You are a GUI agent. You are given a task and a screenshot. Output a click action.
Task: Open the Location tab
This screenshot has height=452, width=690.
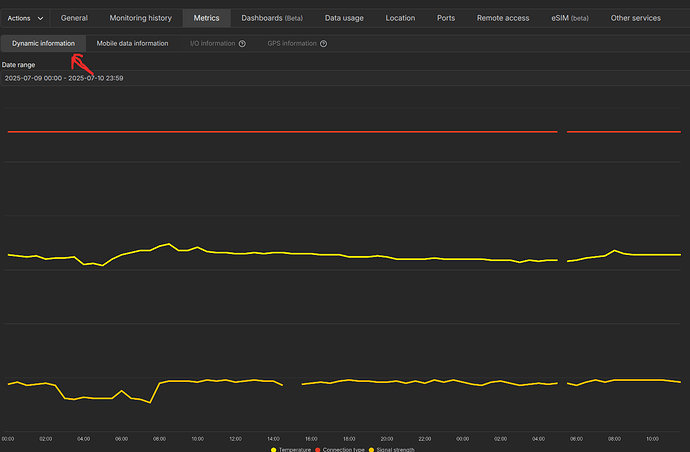click(x=400, y=18)
